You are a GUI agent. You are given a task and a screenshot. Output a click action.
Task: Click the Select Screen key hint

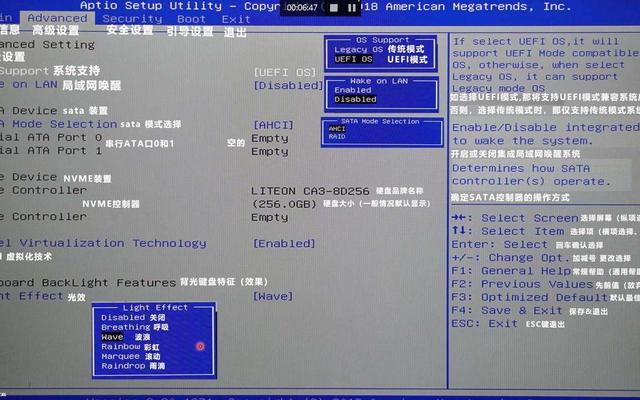(515, 218)
